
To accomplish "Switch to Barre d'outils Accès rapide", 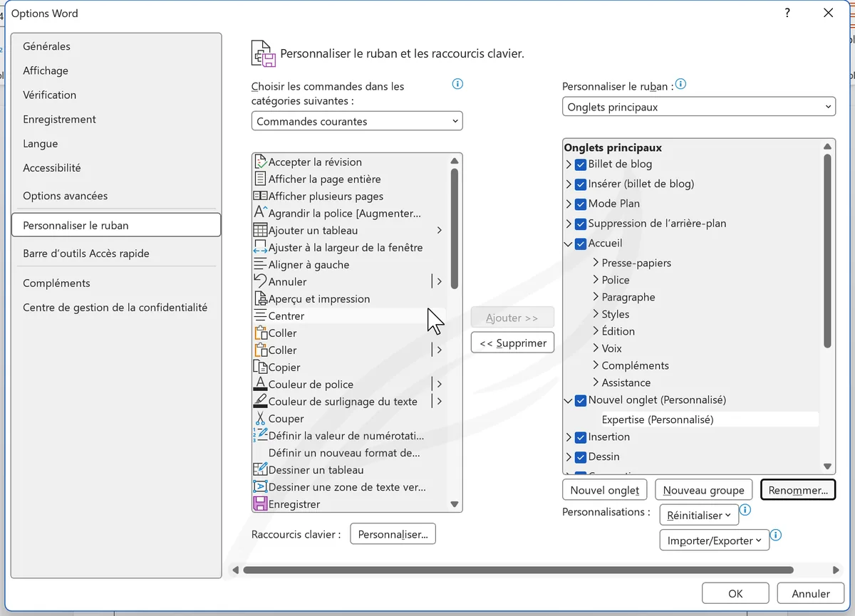I will point(86,254).
